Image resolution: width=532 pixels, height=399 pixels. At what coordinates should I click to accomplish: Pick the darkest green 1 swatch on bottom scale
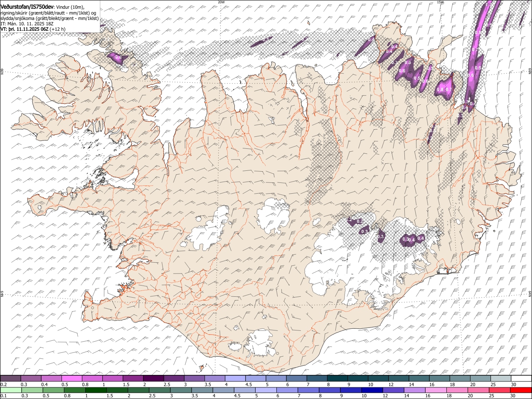click(x=96, y=390)
